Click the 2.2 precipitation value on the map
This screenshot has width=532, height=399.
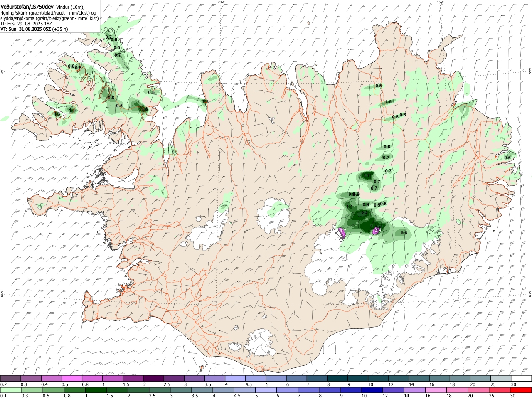365,213
